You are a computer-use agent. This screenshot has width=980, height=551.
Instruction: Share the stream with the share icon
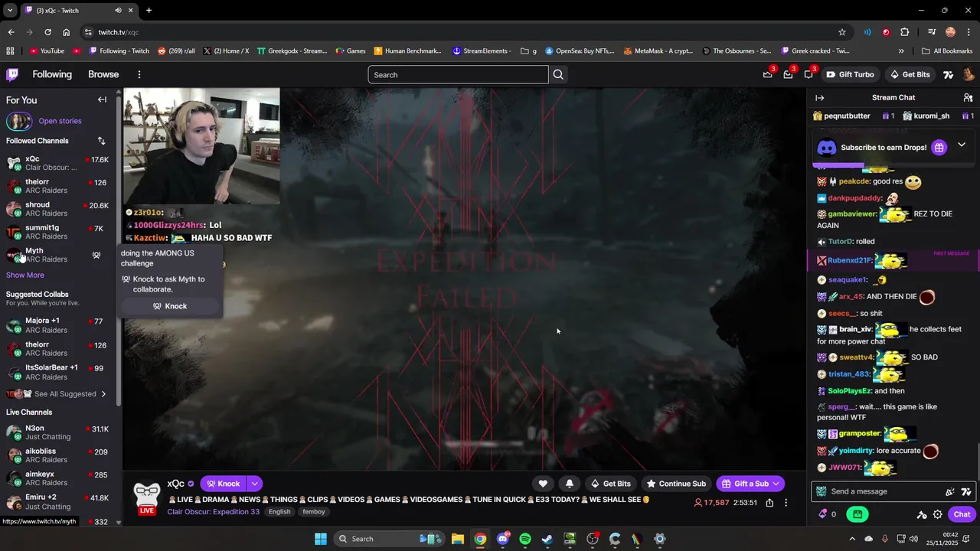point(769,503)
